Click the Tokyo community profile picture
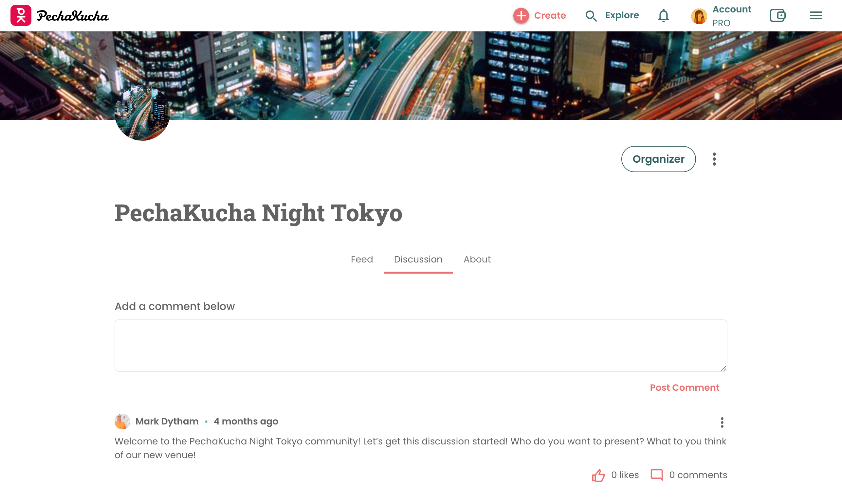 (142, 113)
